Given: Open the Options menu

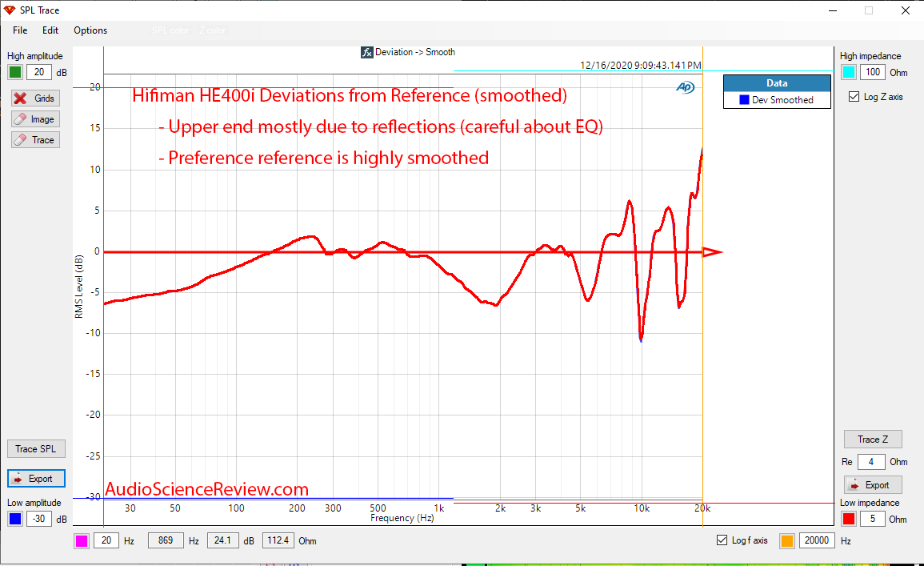Looking at the screenshot, I should tap(90, 30).
